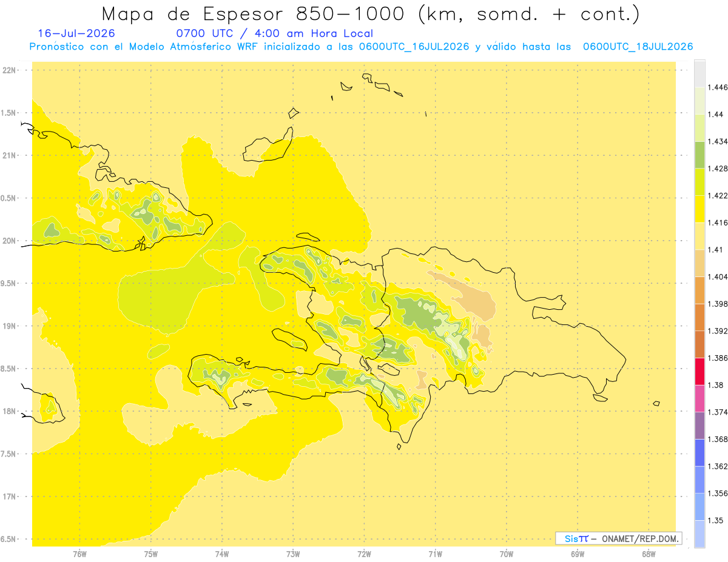The image size is (728, 562).
Task: Click the valid-until time '0600UTC_18JUL2026'
Action: tap(638, 47)
